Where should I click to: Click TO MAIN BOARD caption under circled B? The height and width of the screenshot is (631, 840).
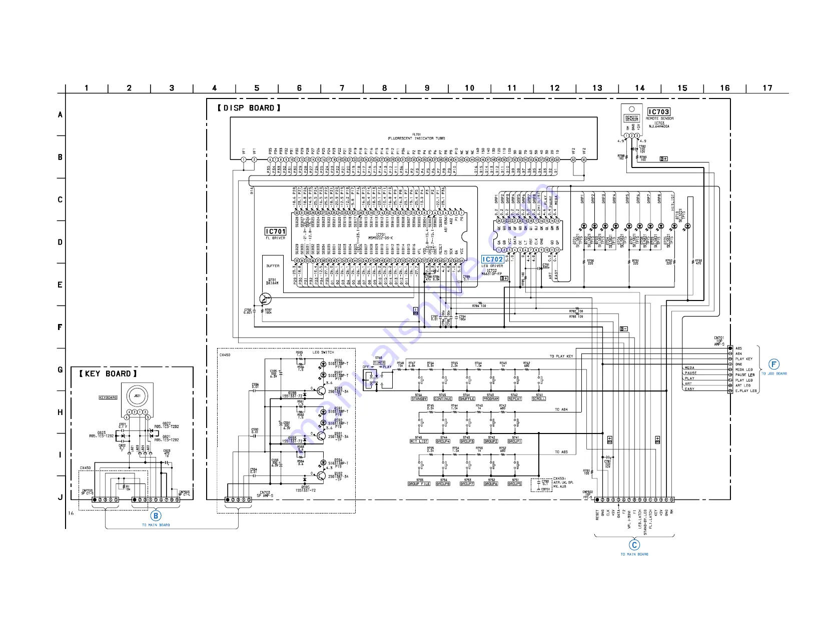[x=156, y=525]
